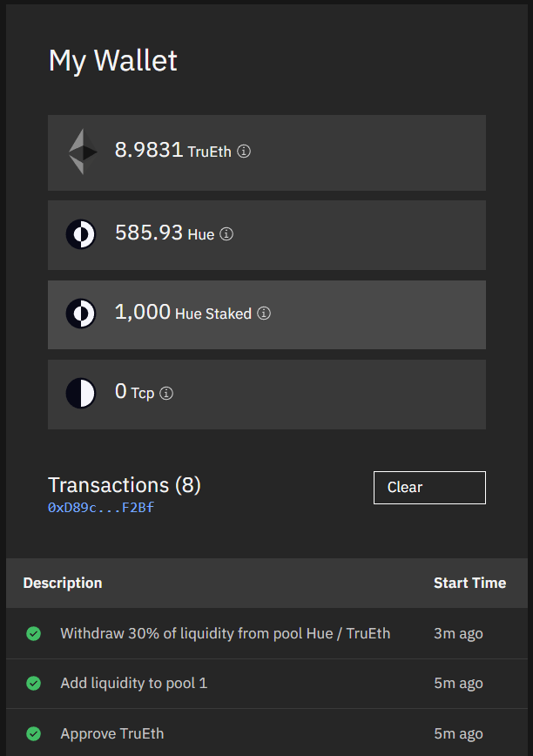The width and height of the screenshot is (533, 756).
Task: Select the Add liquidity to pool 1 row
Action: (133, 684)
